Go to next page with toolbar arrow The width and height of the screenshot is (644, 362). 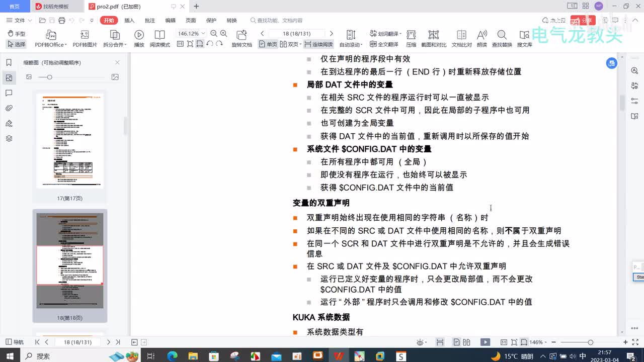point(331,34)
